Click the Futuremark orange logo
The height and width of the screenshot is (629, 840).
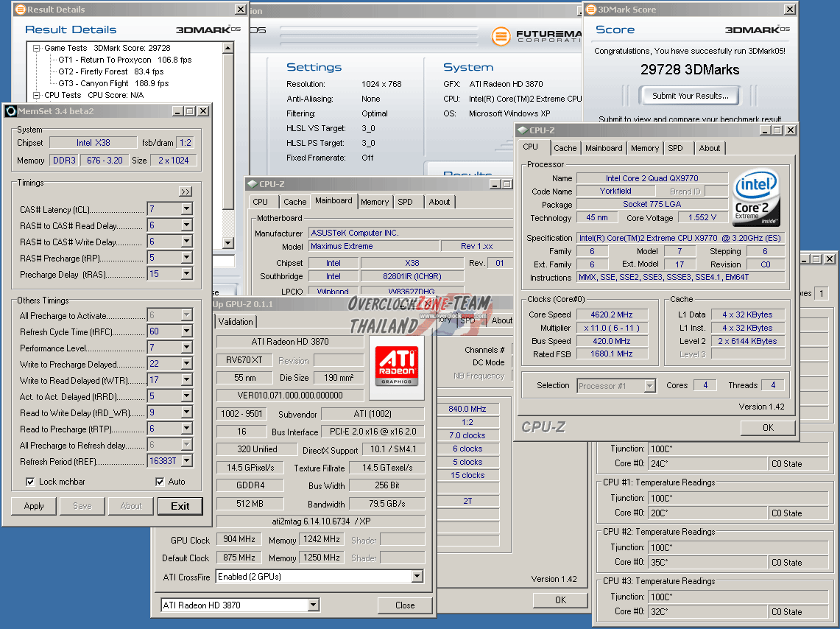501,36
